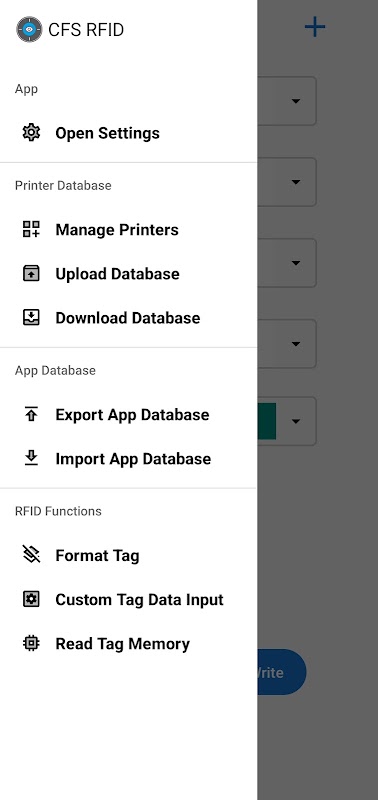Click the CFS RFID app logo icon
The height and width of the screenshot is (800, 378).
(29, 30)
